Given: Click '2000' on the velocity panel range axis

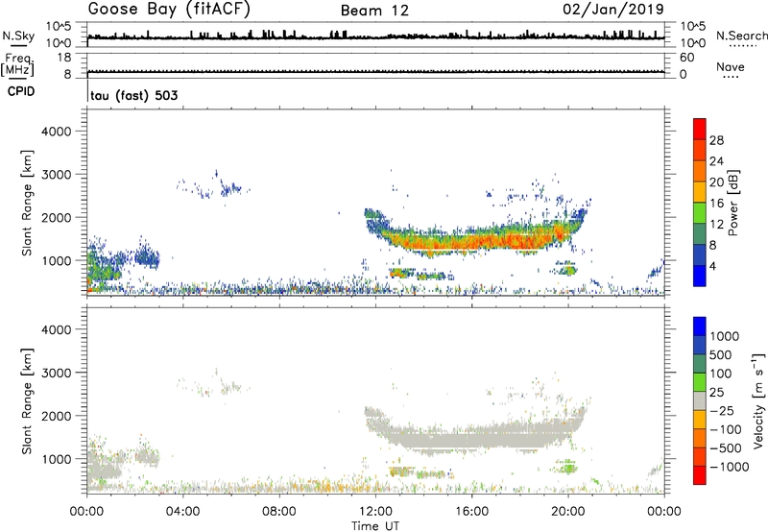Looking at the screenshot, I should [56, 416].
